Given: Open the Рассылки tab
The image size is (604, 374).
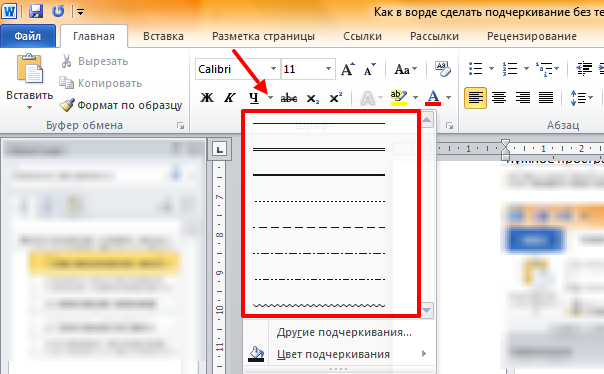Looking at the screenshot, I should pyautogui.click(x=434, y=36).
